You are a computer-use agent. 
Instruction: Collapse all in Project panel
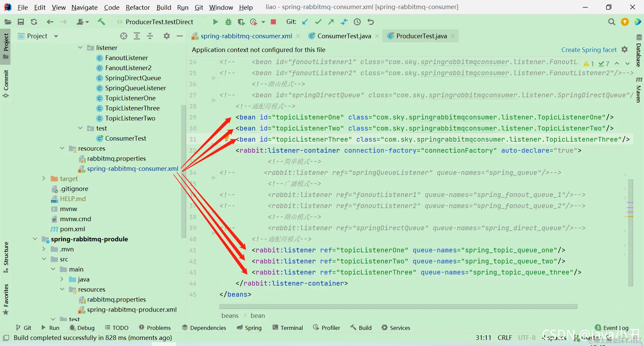pos(150,36)
